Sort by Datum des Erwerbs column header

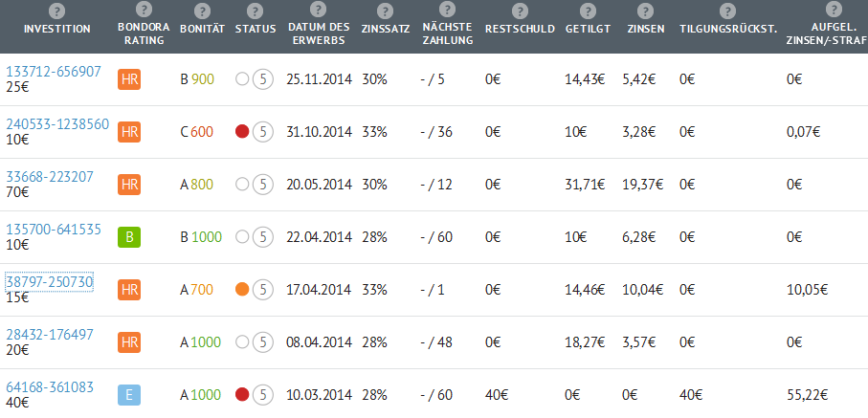(x=319, y=34)
